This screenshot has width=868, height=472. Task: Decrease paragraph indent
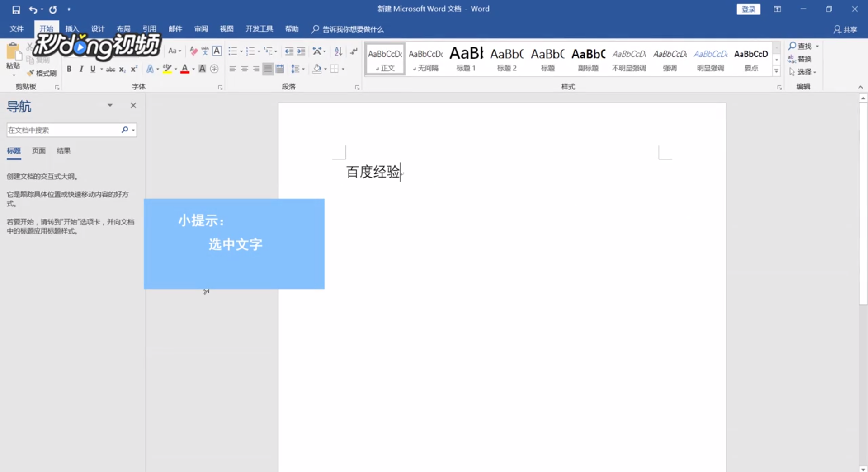pos(289,51)
